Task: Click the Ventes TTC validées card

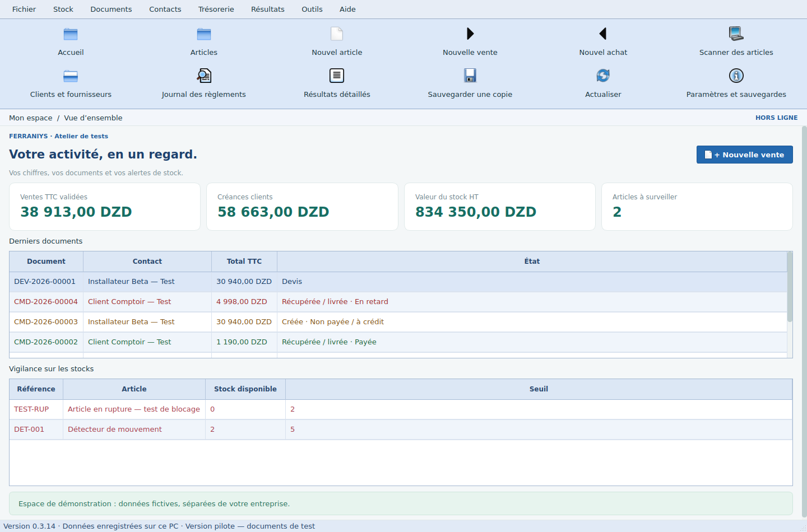Action: [x=105, y=207]
